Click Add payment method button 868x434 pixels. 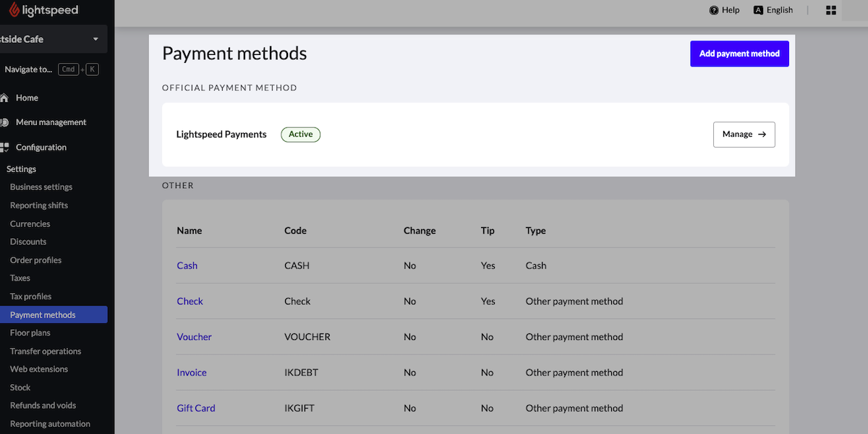739,54
